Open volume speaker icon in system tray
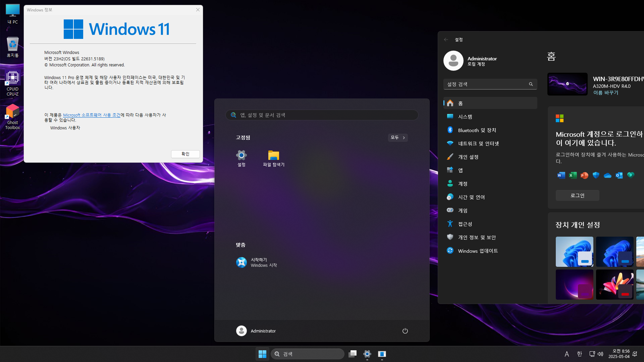 click(600, 354)
